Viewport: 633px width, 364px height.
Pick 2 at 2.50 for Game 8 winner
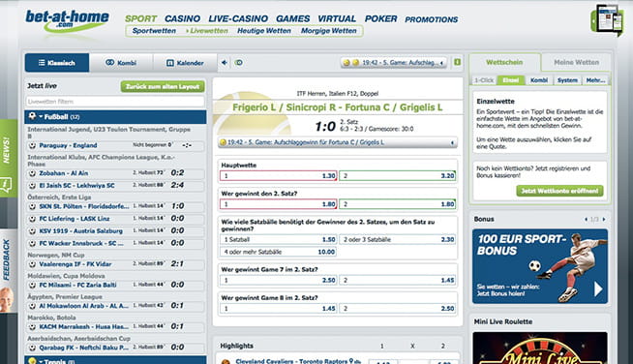point(397,308)
